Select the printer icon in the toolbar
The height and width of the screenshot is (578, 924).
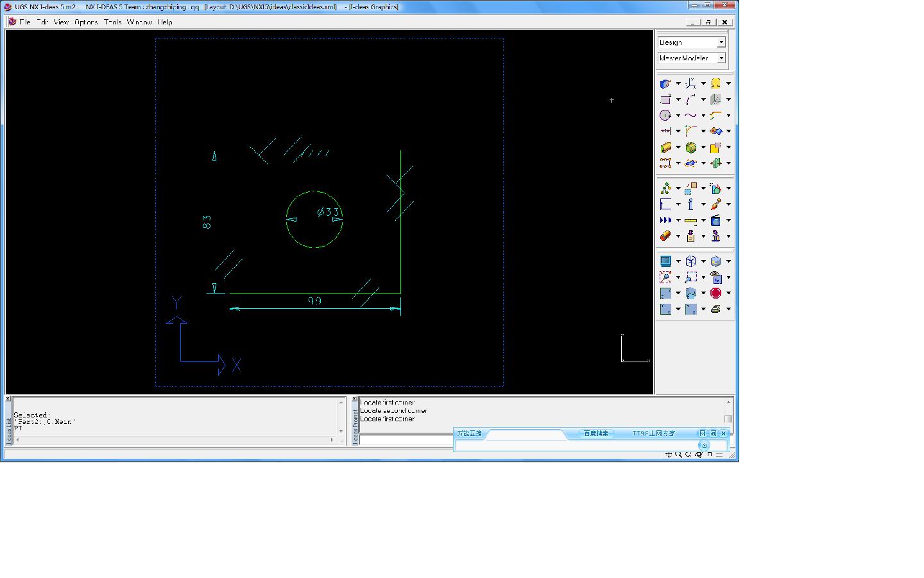point(715,309)
